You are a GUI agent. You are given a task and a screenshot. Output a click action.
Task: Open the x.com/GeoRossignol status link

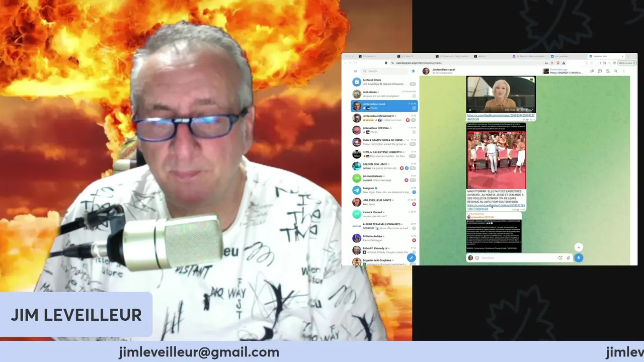(x=501, y=117)
